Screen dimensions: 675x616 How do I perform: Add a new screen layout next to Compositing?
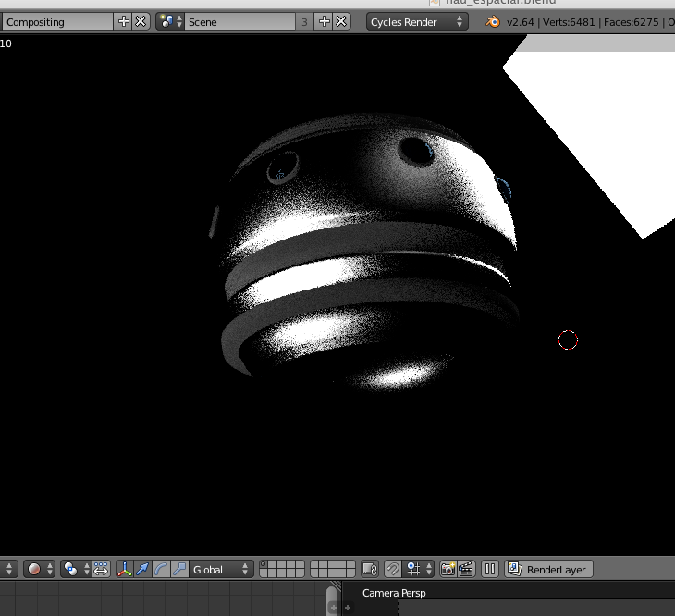(x=124, y=21)
